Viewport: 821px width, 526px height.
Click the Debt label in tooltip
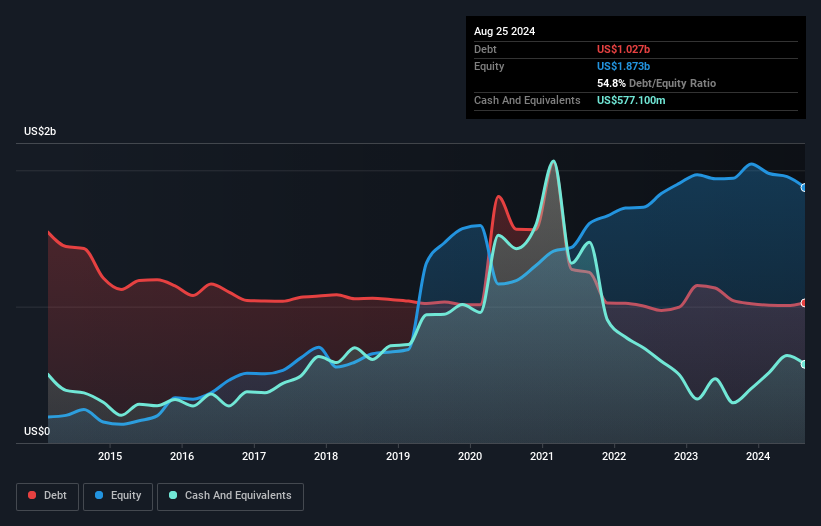(x=485, y=49)
